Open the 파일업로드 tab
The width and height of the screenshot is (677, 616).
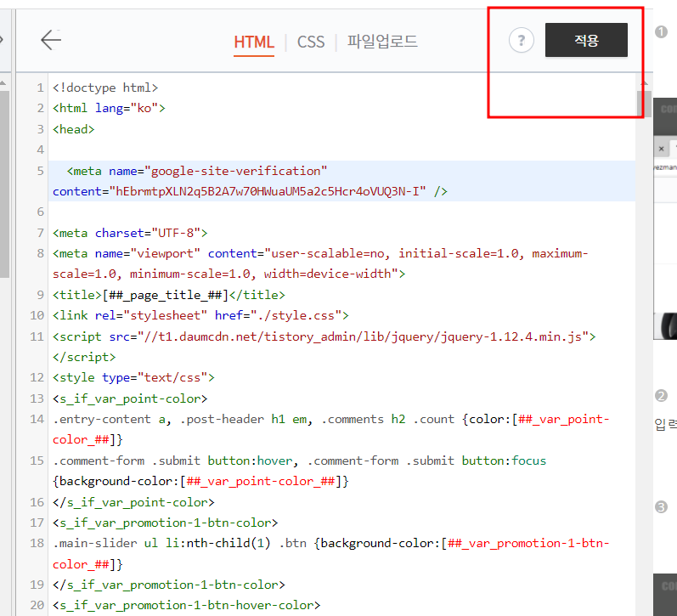pyautogui.click(x=382, y=42)
